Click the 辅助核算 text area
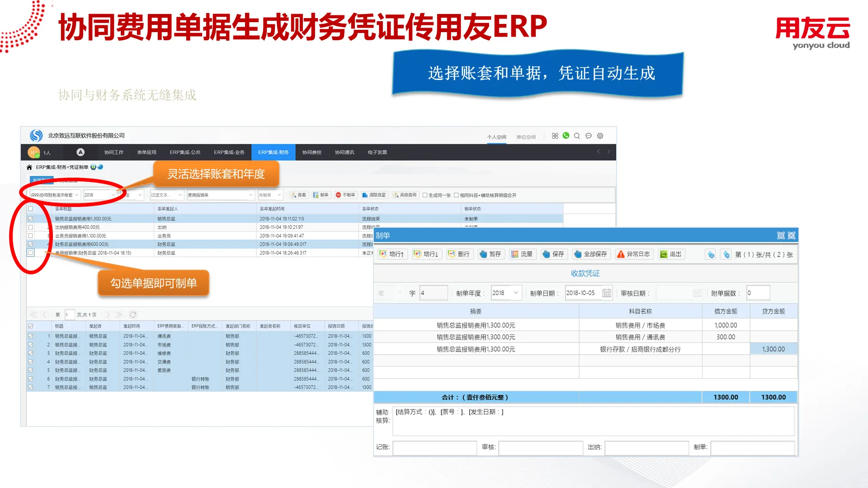The image size is (868, 488). coord(593,421)
